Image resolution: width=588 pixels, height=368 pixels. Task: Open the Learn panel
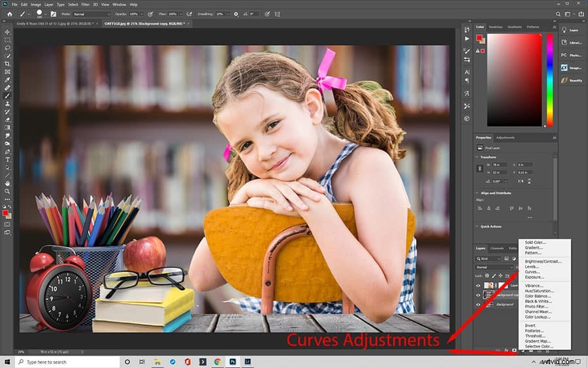pyautogui.click(x=571, y=30)
